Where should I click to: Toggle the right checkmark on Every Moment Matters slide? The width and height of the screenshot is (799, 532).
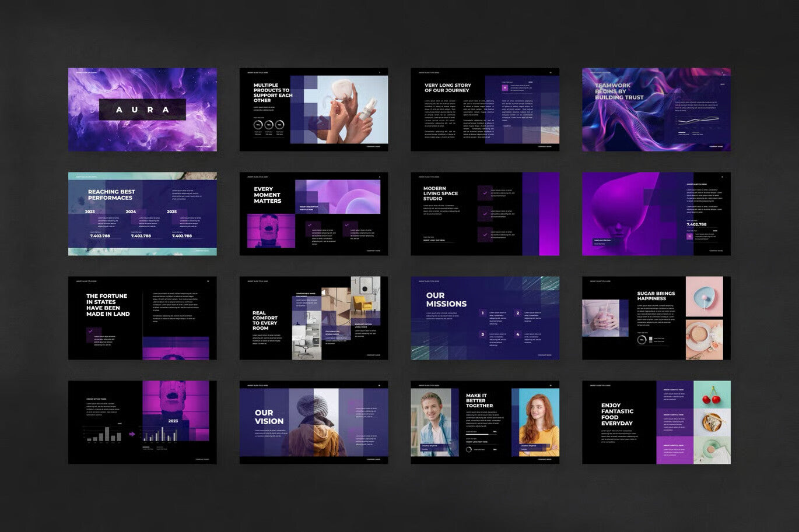pos(347,224)
